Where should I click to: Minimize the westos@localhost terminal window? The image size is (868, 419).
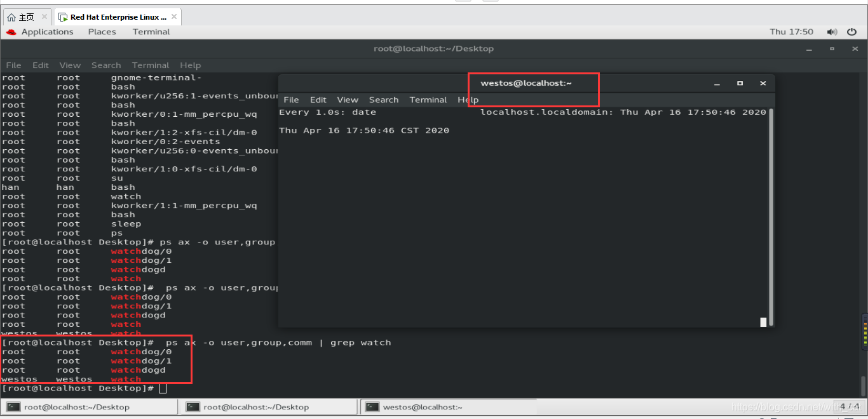[x=717, y=83]
